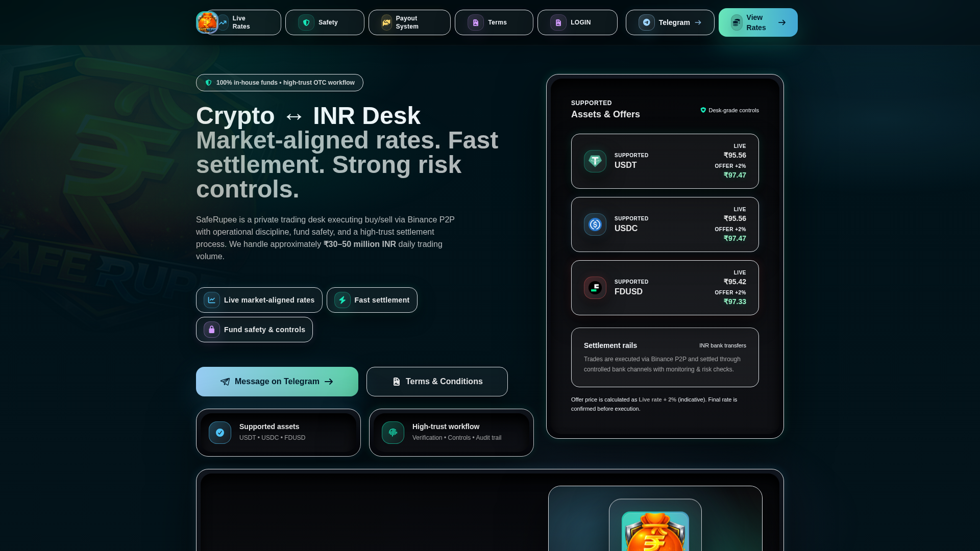
Task: Click the USDT • USDC • FDUSD subtitle
Action: (273, 438)
